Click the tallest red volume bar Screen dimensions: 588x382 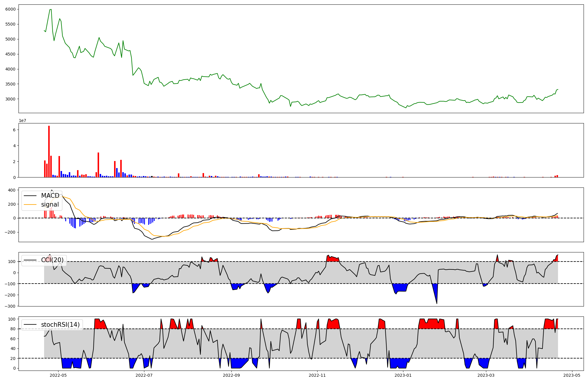click(49, 151)
